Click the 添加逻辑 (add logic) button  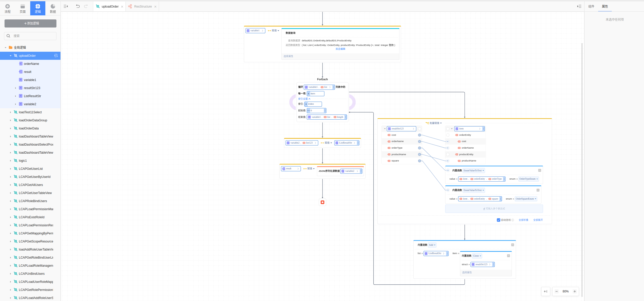pyautogui.click(x=30, y=23)
